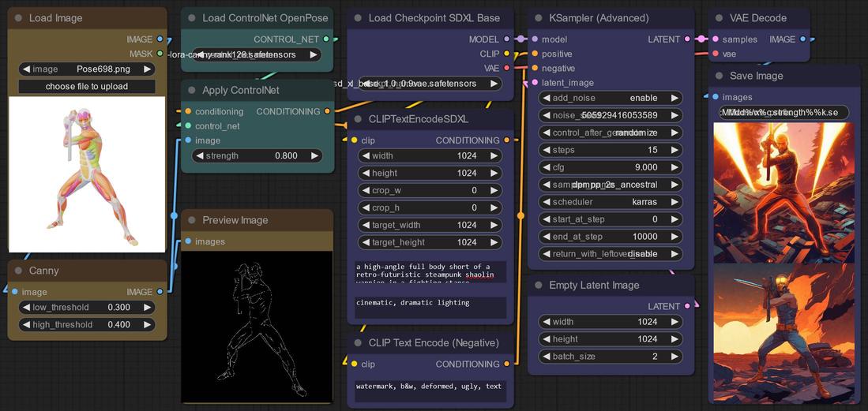The image size is (868, 411).
Task: Click the VAE output socket on Load Checkpoint
Action: tap(506, 68)
